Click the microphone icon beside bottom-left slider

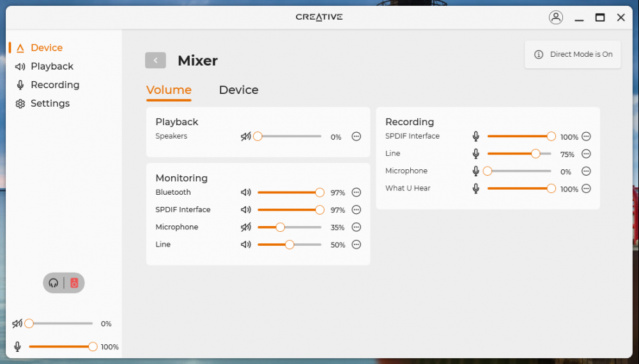pyautogui.click(x=17, y=347)
